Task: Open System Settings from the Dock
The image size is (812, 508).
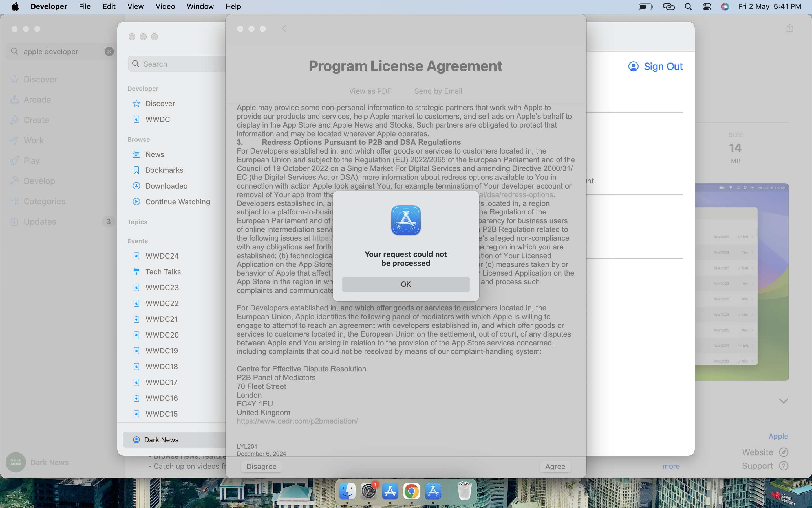Action: [369, 491]
